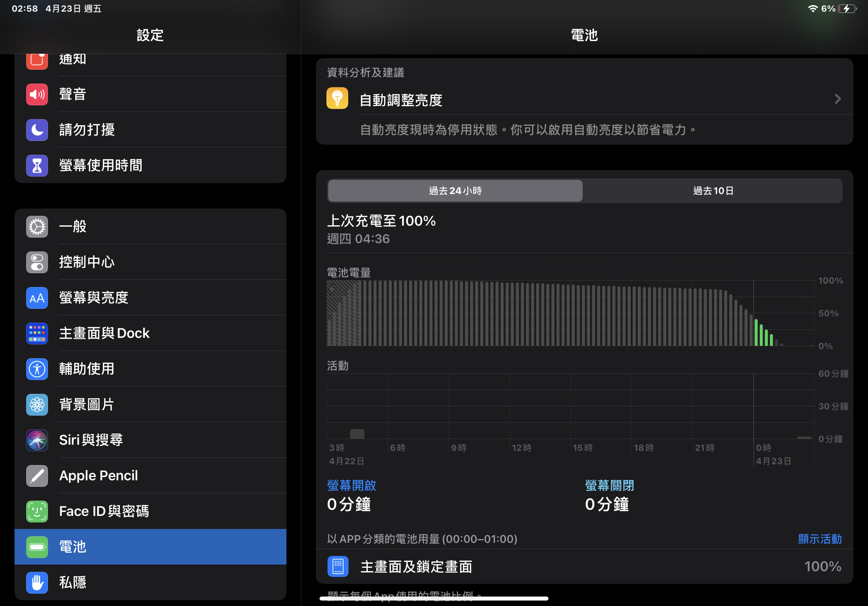Switch to the 過去10日 segment

(713, 191)
